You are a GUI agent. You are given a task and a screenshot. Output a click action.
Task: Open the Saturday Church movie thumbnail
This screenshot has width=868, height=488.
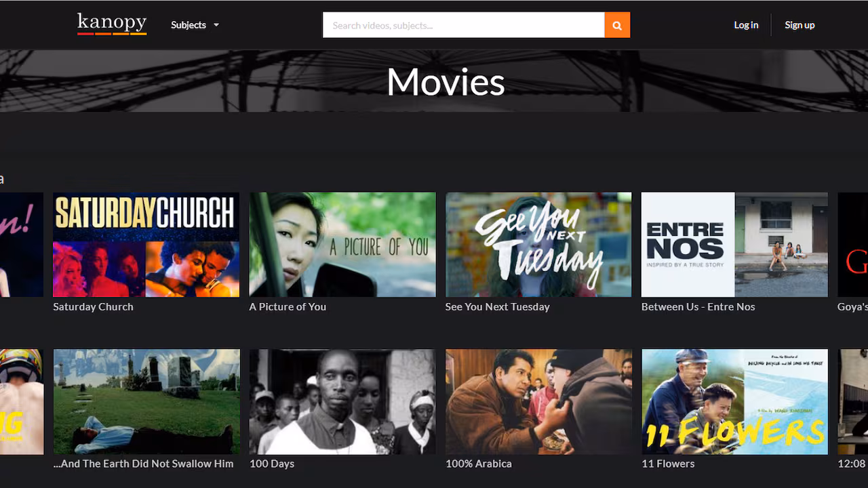click(x=146, y=245)
